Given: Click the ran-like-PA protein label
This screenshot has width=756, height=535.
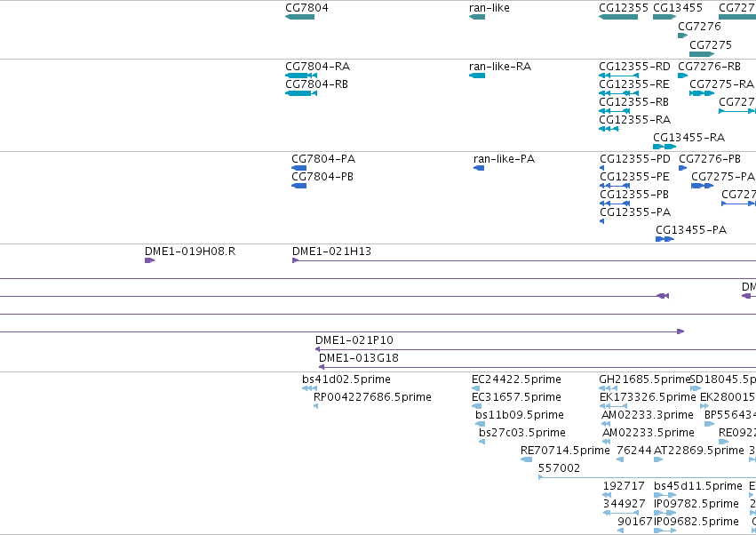Looking at the screenshot, I should pyautogui.click(x=504, y=159).
